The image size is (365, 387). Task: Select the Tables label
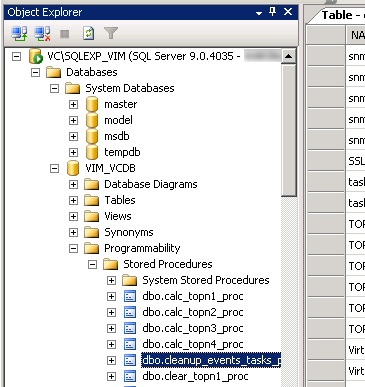[x=120, y=200]
